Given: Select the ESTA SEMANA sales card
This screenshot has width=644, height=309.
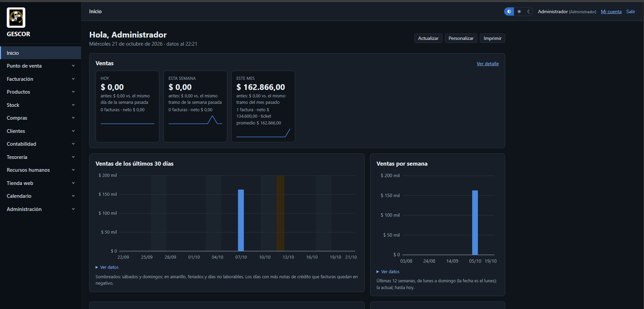Looking at the screenshot, I should pos(195,106).
